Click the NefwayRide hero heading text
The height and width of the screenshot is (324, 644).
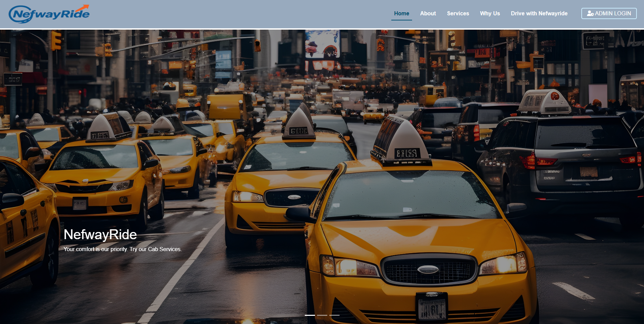click(x=100, y=234)
